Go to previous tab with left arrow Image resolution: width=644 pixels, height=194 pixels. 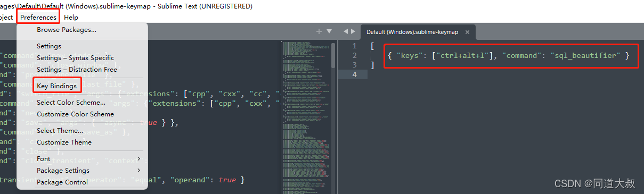pos(346,31)
